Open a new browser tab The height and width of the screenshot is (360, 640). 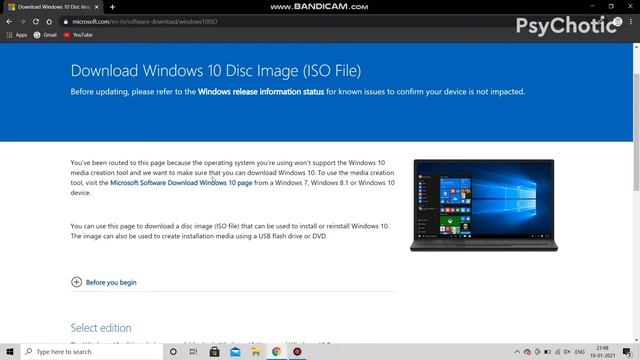coord(112,7)
